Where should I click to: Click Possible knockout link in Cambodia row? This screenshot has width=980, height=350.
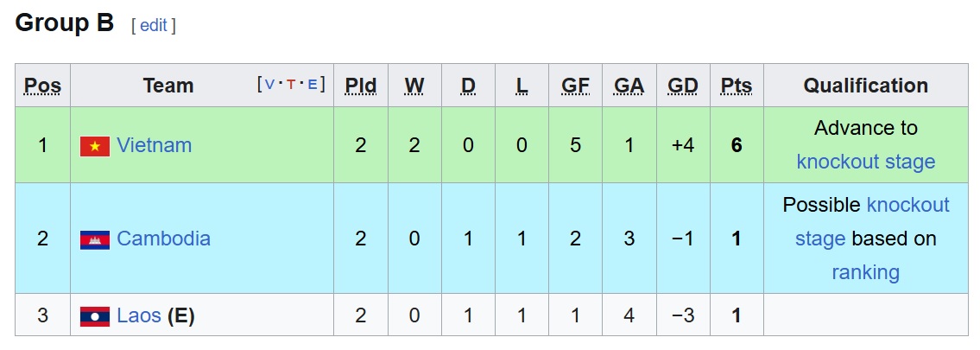(x=908, y=205)
